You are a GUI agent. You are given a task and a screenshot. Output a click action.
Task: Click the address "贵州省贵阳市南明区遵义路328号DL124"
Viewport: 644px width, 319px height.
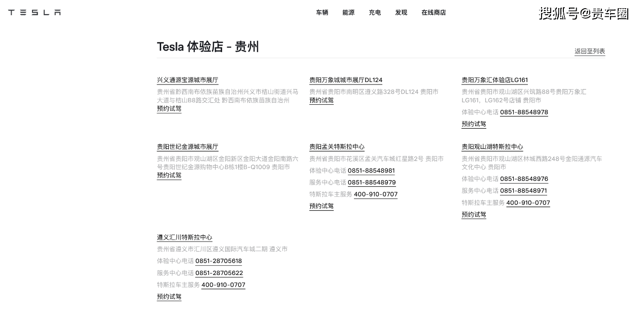(x=364, y=92)
